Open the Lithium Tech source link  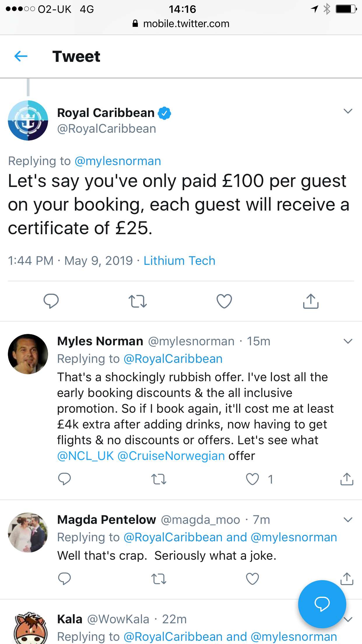179,261
